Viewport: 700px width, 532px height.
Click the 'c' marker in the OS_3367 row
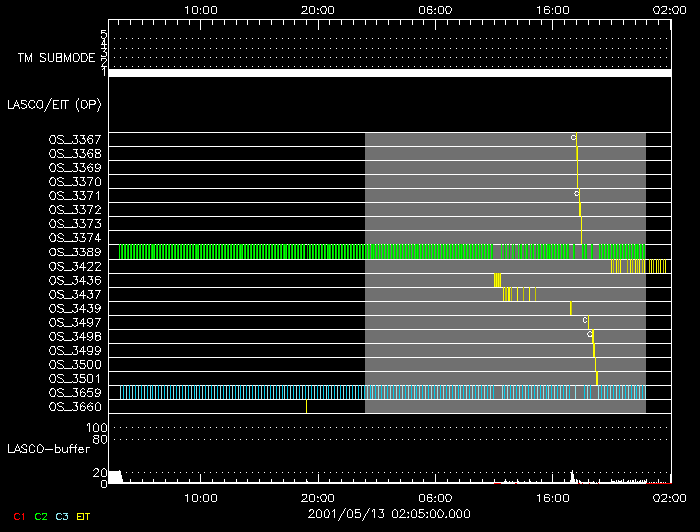[x=573, y=137]
